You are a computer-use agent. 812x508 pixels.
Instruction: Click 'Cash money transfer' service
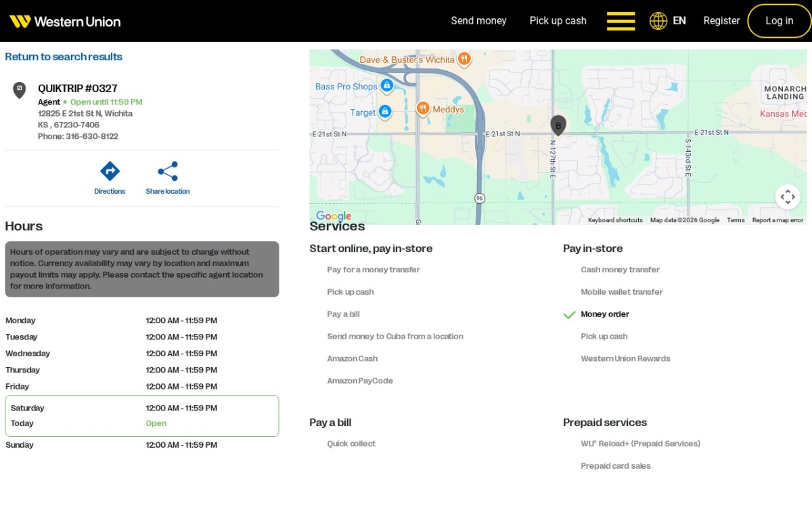point(620,270)
